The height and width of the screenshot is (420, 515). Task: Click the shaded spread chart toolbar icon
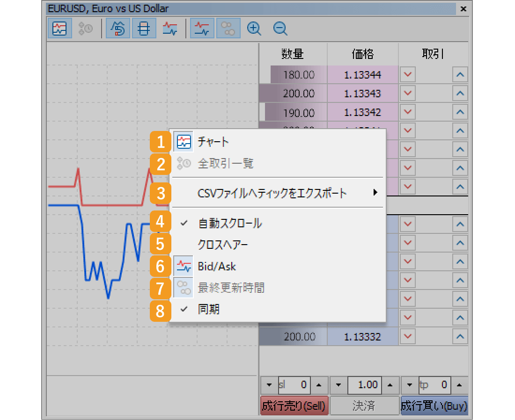click(x=170, y=29)
